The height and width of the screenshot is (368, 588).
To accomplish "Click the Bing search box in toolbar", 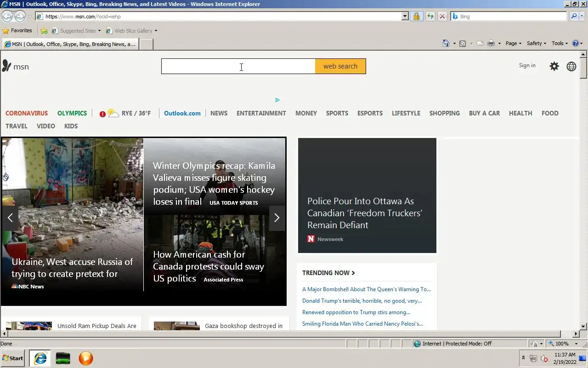I will click(509, 16).
